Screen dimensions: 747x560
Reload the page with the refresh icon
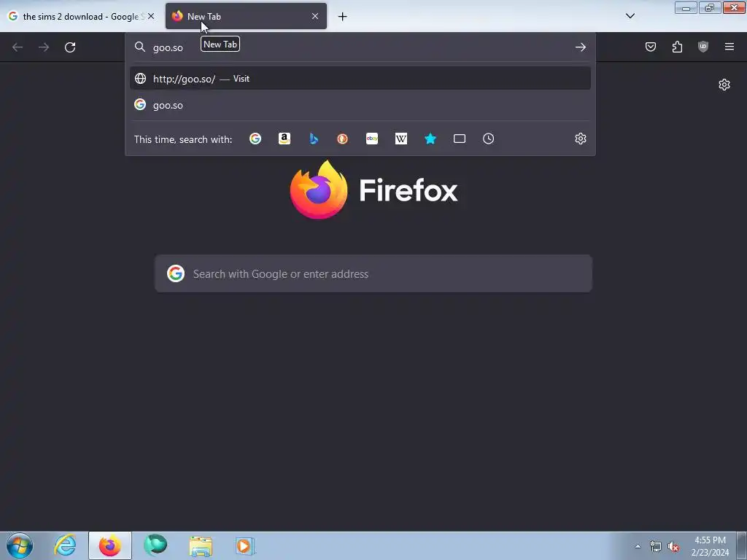(70, 47)
